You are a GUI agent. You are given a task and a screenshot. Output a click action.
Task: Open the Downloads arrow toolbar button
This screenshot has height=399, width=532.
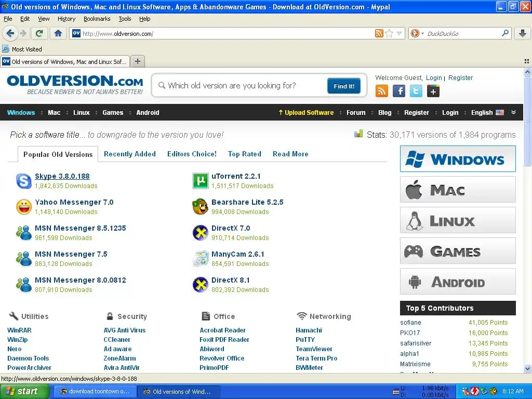click(x=523, y=33)
